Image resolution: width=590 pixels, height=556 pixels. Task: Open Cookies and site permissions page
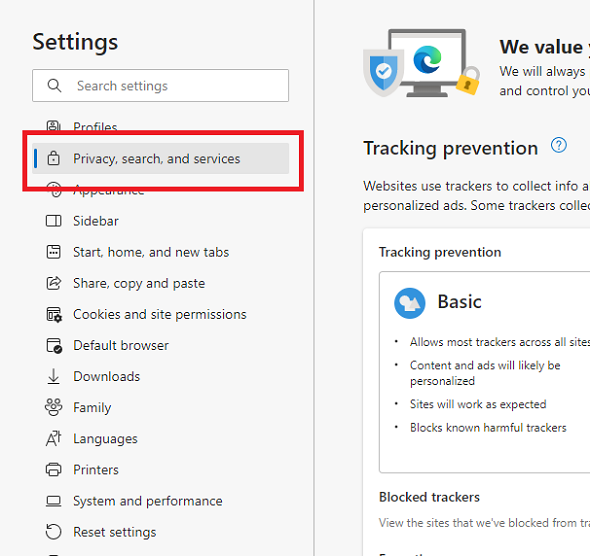[x=160, y=314]
